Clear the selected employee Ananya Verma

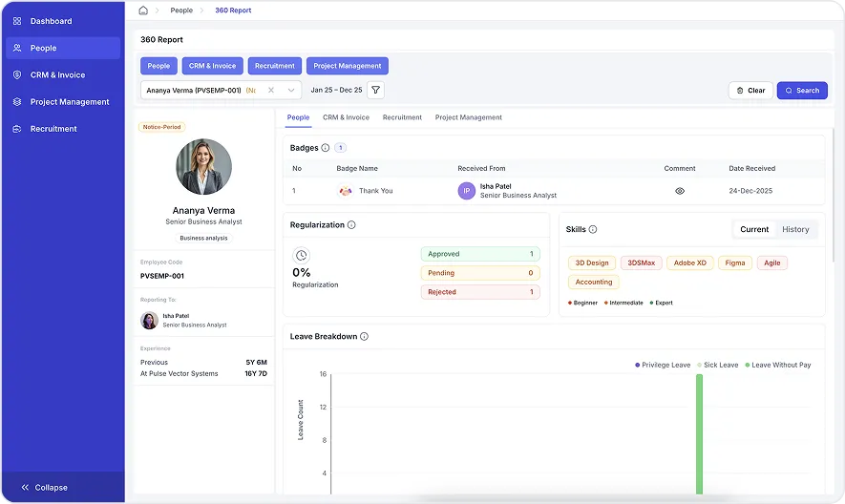tap(271, 90)
